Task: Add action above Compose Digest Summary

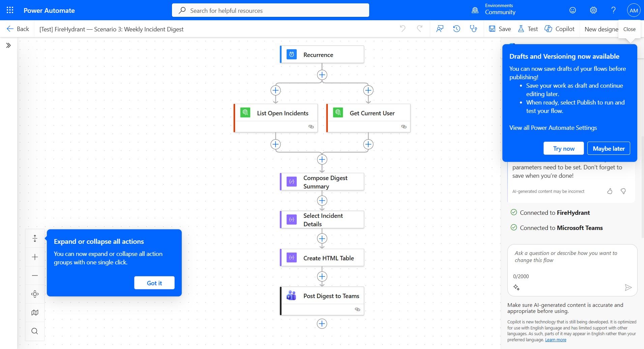Action: coord(322,159)
